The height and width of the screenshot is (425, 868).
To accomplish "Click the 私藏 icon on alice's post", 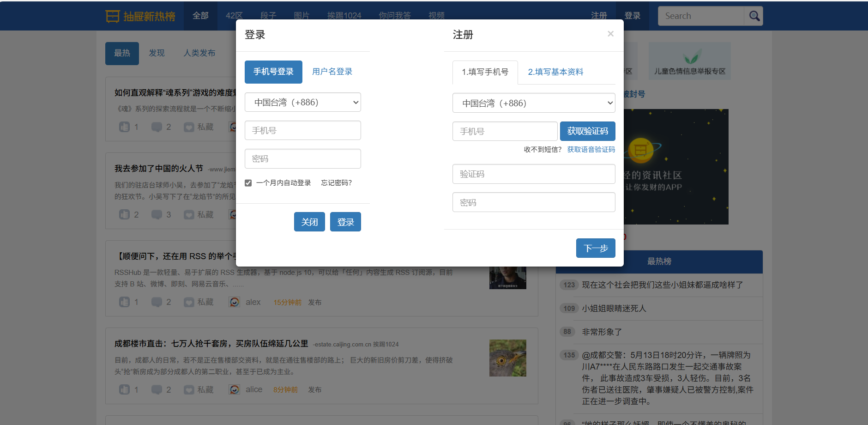I will coord(189,390).
